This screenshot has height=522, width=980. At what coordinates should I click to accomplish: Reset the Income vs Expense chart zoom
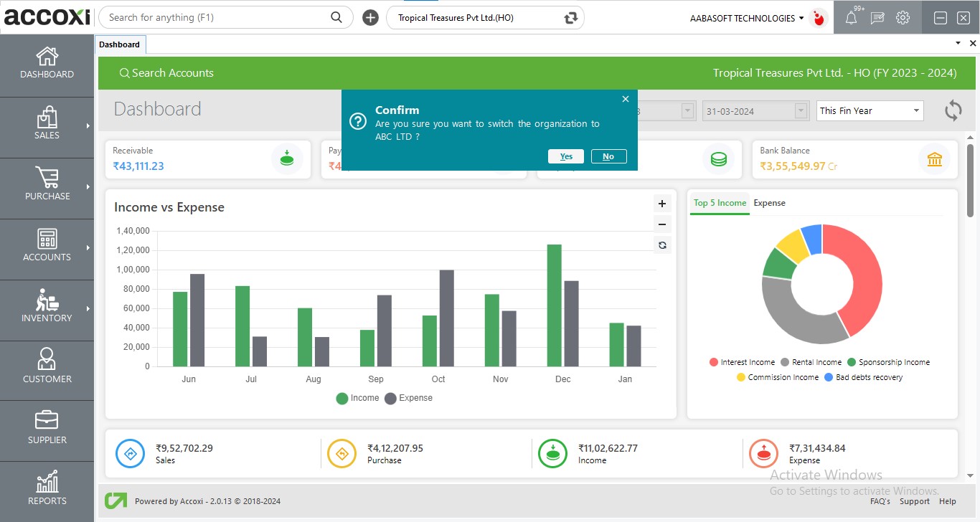(662, 245)
